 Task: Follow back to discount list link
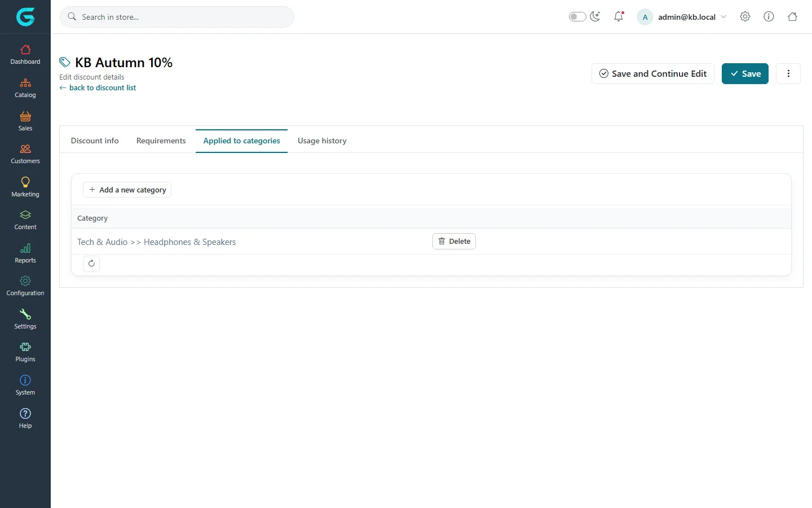tap(98, 87)
